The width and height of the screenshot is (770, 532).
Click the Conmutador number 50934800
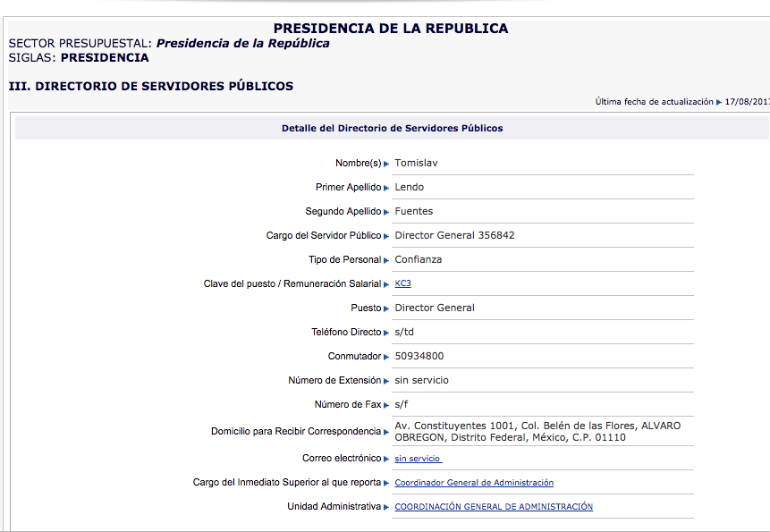click(x=419, y=356)
